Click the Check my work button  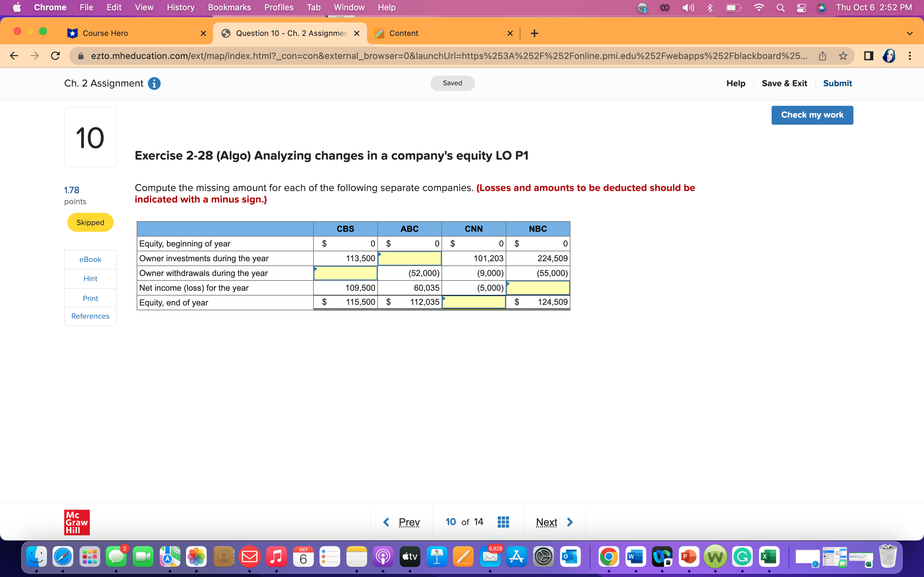[812, 115]
